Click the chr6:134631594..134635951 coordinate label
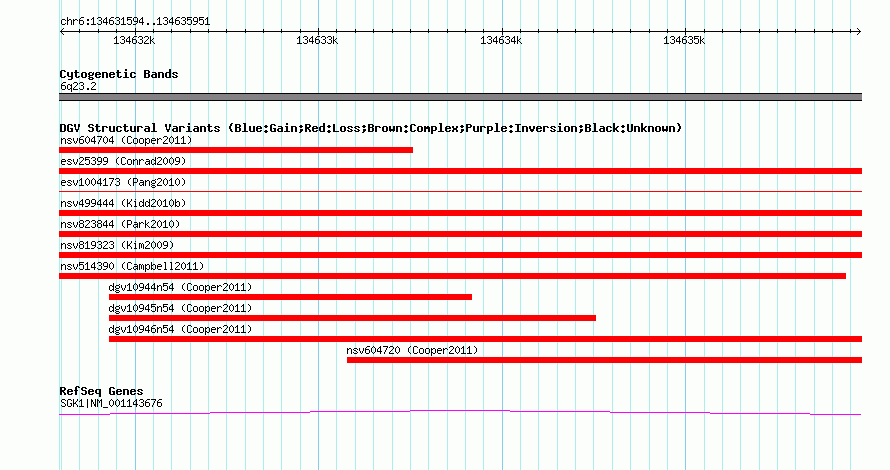890x470 pixels. (x=135, y=22)
